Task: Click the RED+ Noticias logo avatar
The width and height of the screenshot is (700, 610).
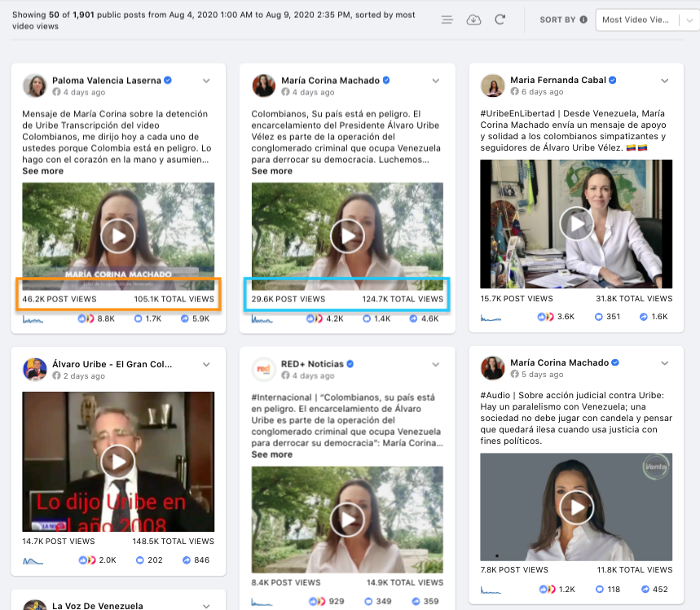Action: click(263, 369)
